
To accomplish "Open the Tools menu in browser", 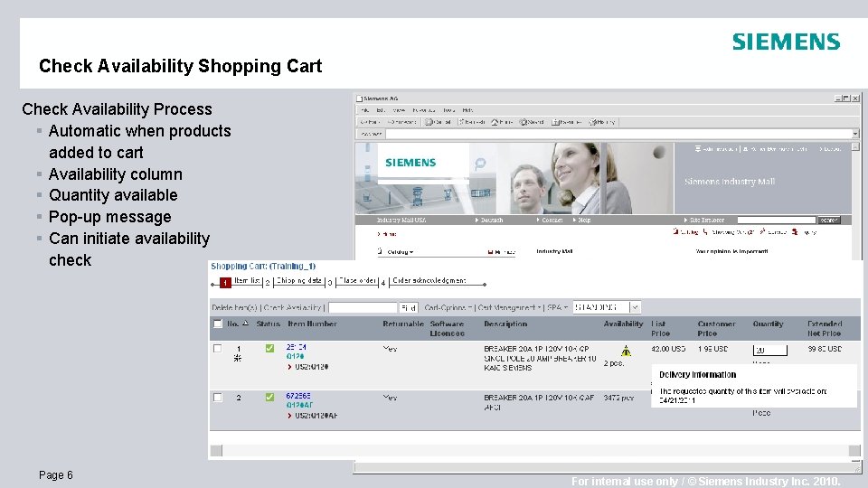I will (x=449, y=110).
